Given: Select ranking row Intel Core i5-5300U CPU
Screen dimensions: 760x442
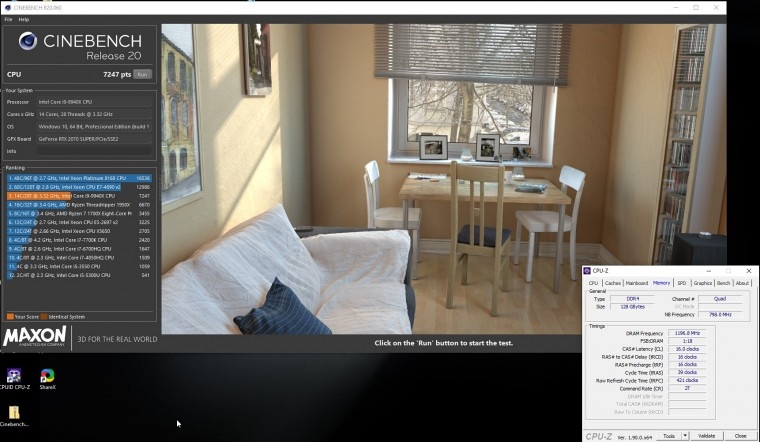Looking at the screenshot, I should [79, 275].
